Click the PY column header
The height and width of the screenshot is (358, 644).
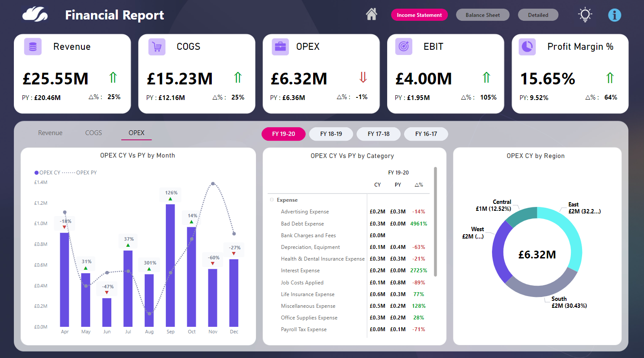pyautogui.click(x=398, y=185)
